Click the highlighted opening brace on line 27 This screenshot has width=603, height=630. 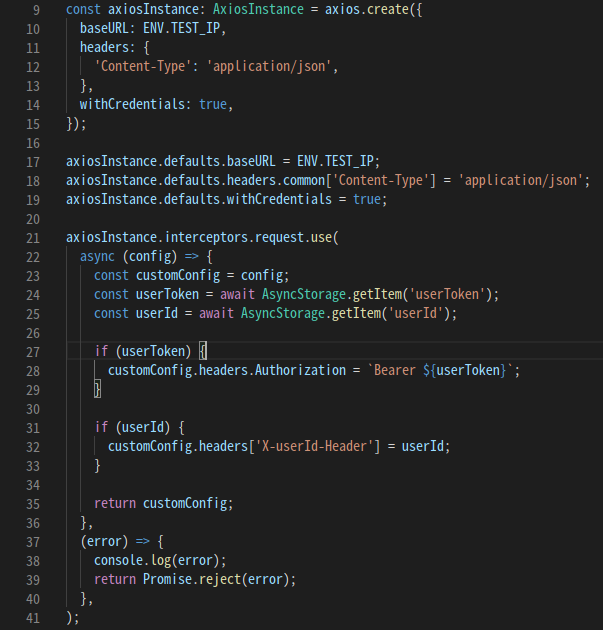[203, 352]
